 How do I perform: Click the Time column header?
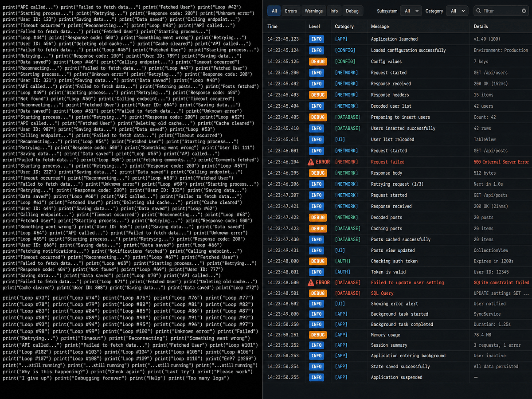[273, 26]
